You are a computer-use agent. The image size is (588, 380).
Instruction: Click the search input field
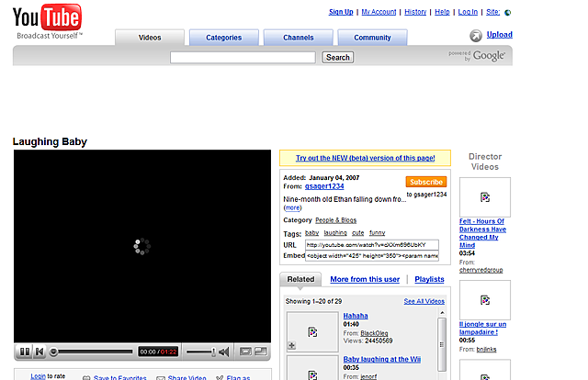[x=243, y=57]
